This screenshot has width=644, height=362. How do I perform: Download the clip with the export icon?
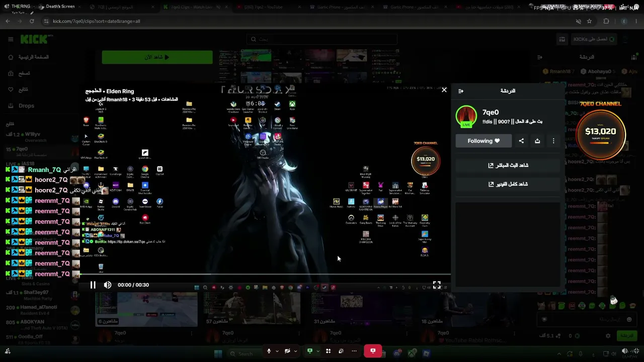(x=537, y=141)
